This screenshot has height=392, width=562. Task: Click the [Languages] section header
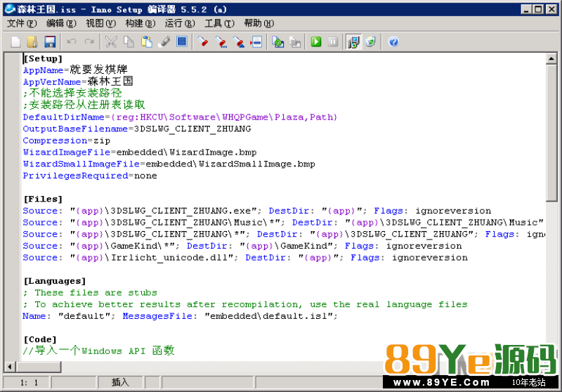[55, 281]
